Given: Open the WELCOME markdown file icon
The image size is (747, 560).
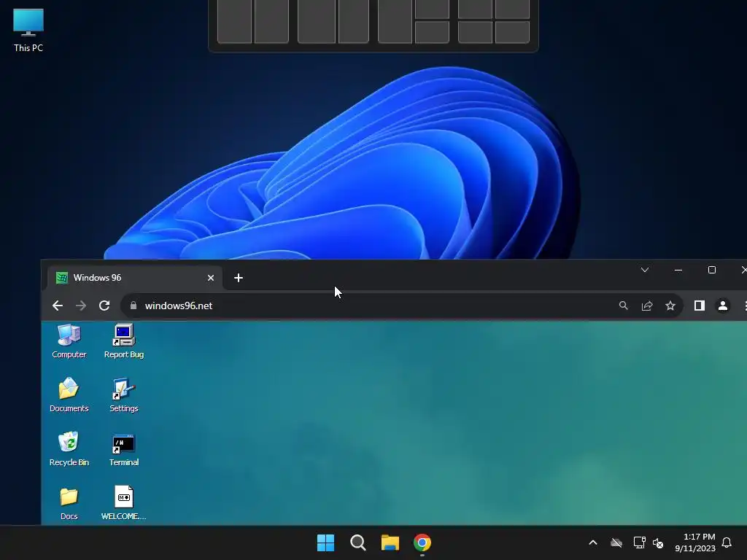Looking at the screenshot, I should tap(124, 503).
